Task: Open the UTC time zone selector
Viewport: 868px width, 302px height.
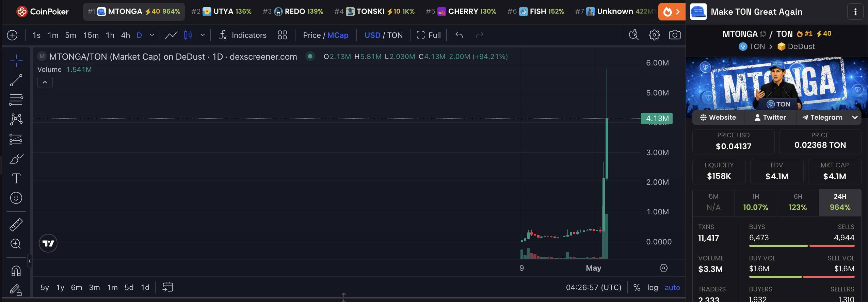Action: point(594,287)
